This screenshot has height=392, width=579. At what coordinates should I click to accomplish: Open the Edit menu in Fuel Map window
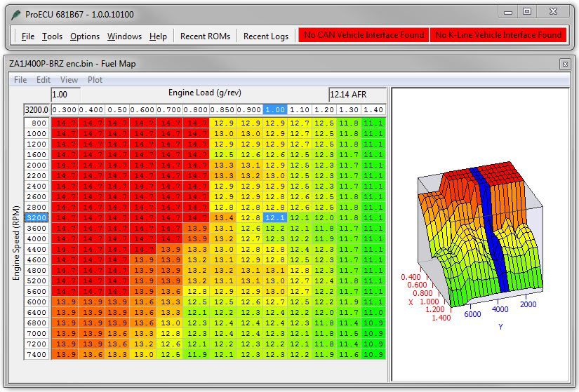44,80
